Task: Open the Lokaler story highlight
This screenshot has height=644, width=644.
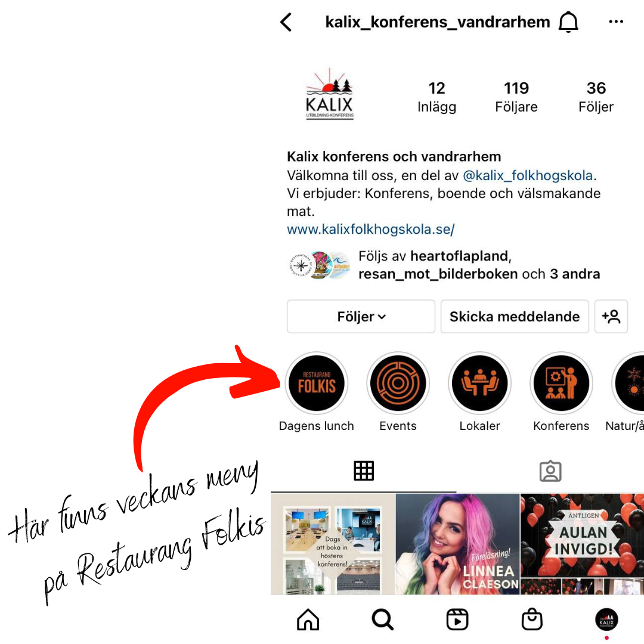Action: pos(479,383)
